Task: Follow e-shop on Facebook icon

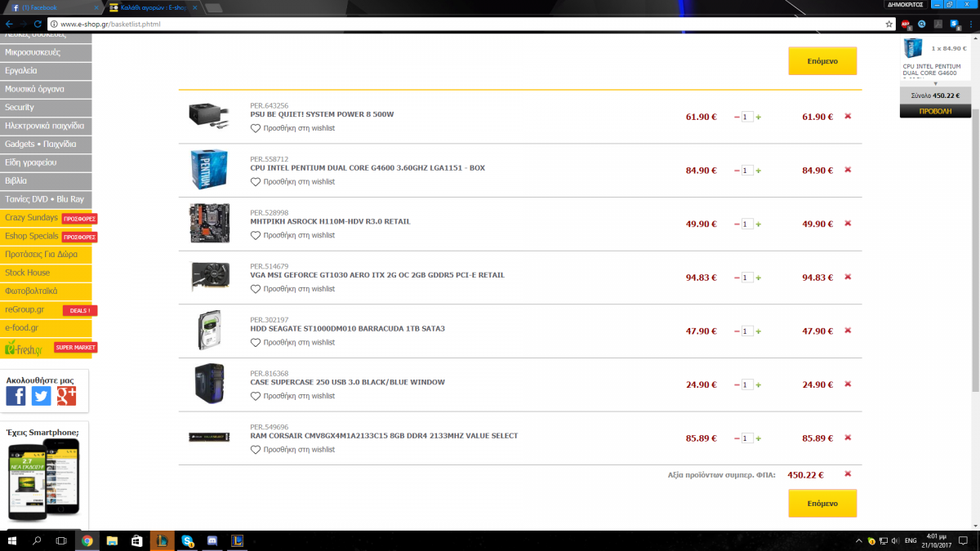Action: (x=16, y=396)
